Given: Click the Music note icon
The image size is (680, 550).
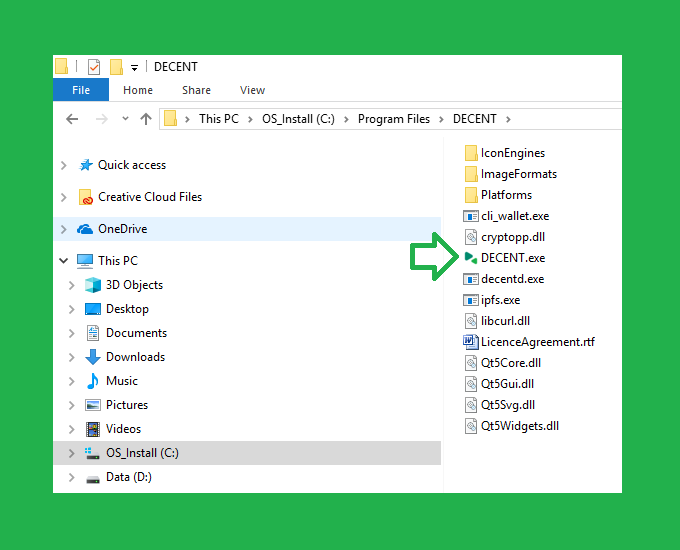Looking at the screenshot, I should (92, 381).
